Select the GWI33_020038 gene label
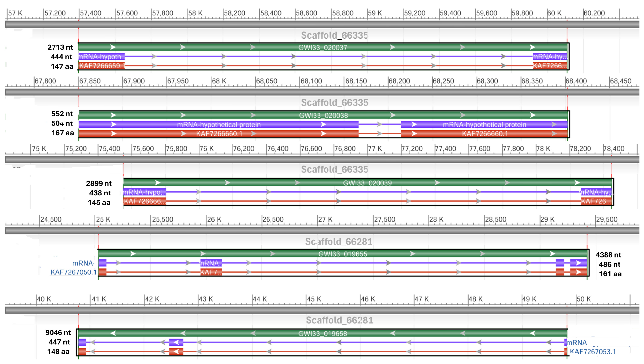Viewport: 644px width, 364px height. coord(323,115)
